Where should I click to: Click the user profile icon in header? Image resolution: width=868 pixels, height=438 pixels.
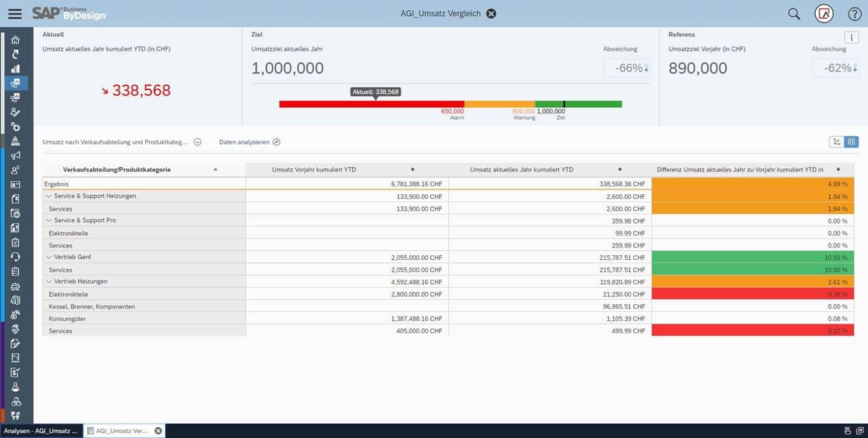tap(824, 14)
